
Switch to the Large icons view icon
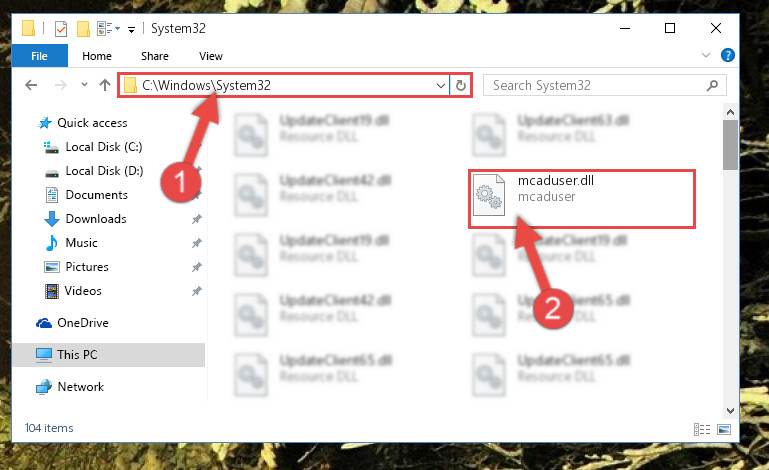tap(724, 429)
